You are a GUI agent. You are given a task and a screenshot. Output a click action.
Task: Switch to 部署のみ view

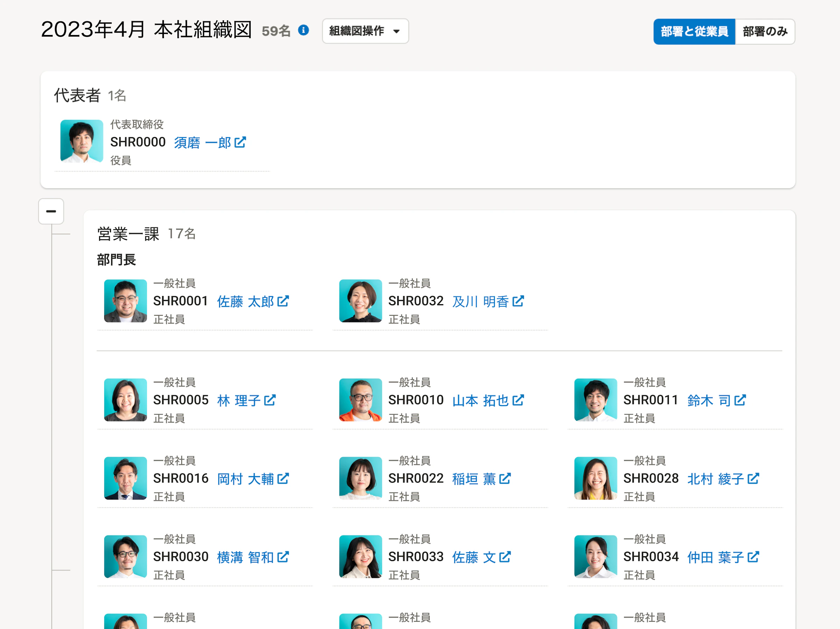(765, 32)
